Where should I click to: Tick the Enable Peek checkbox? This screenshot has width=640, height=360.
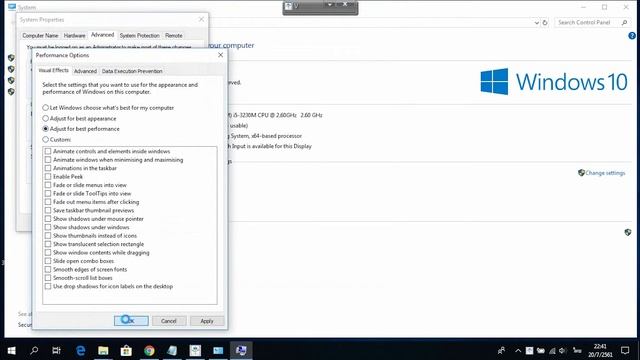(x=48, y=176)
